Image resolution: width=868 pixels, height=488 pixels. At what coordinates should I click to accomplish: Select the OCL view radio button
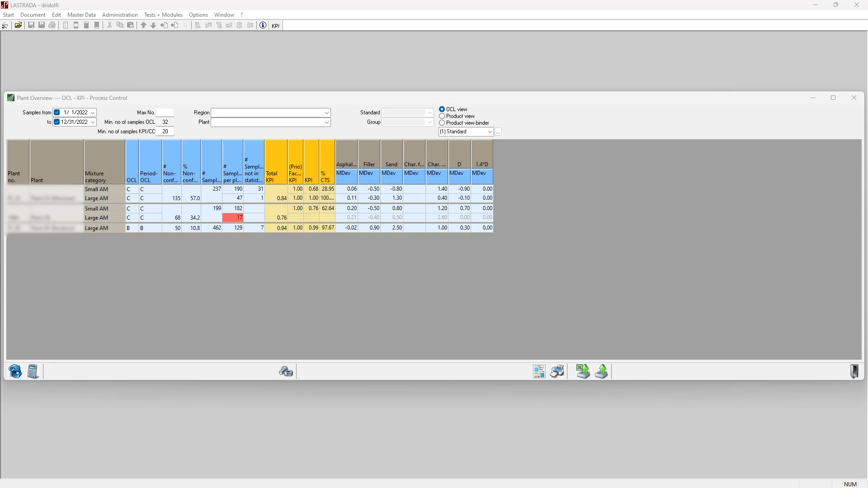pyautogui.click(x=442, y=109)
